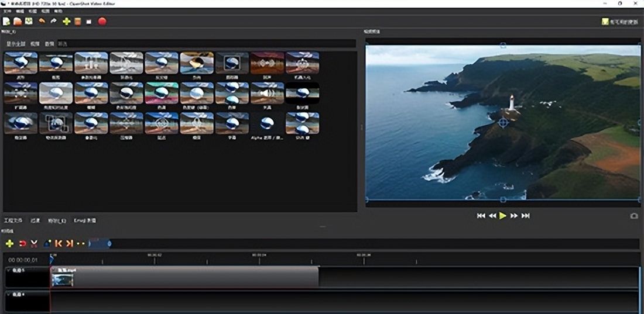Fast forward the video preview
The image size is (644, 314).
[x=514, y=216]
